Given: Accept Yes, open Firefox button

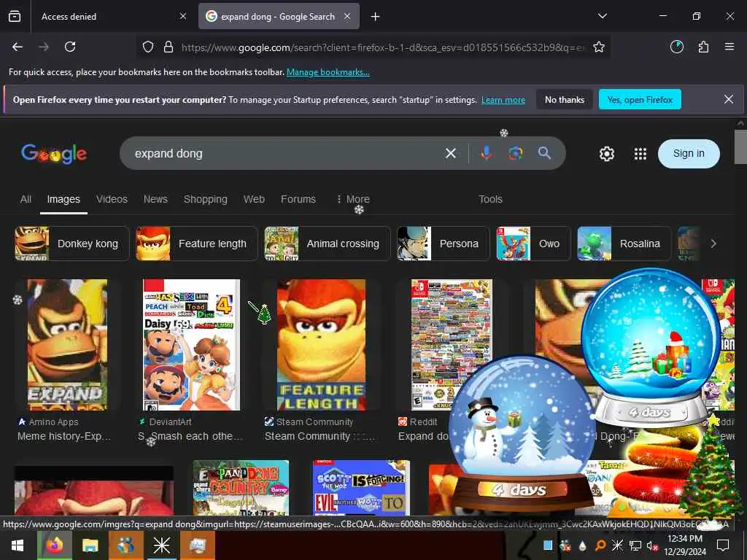Looking at the screenshot, I should [640, 99].
